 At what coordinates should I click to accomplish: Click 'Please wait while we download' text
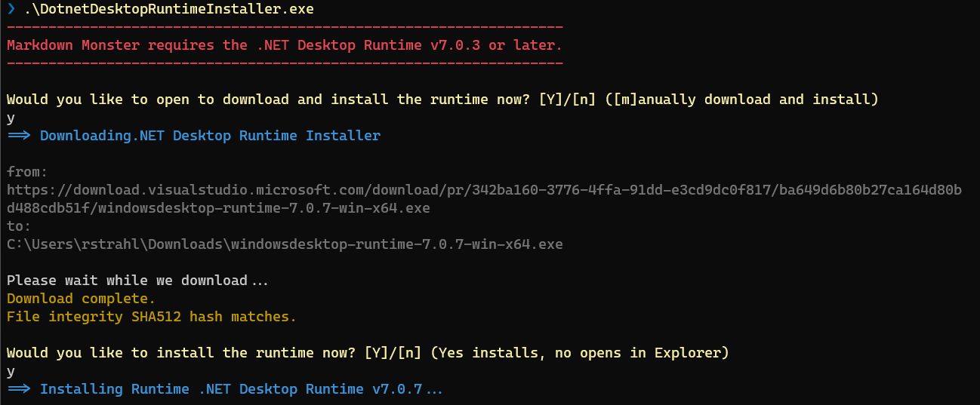pyautogui.click(x=127, y=281)
